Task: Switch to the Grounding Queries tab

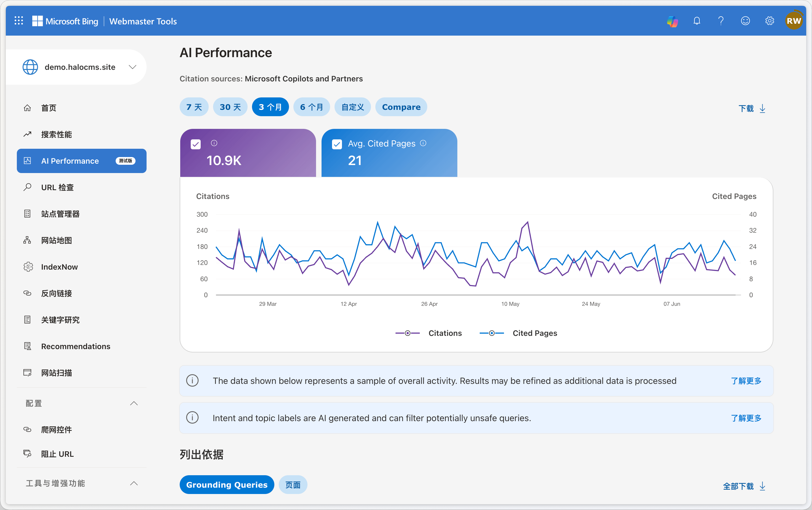Action: (227, 484)
